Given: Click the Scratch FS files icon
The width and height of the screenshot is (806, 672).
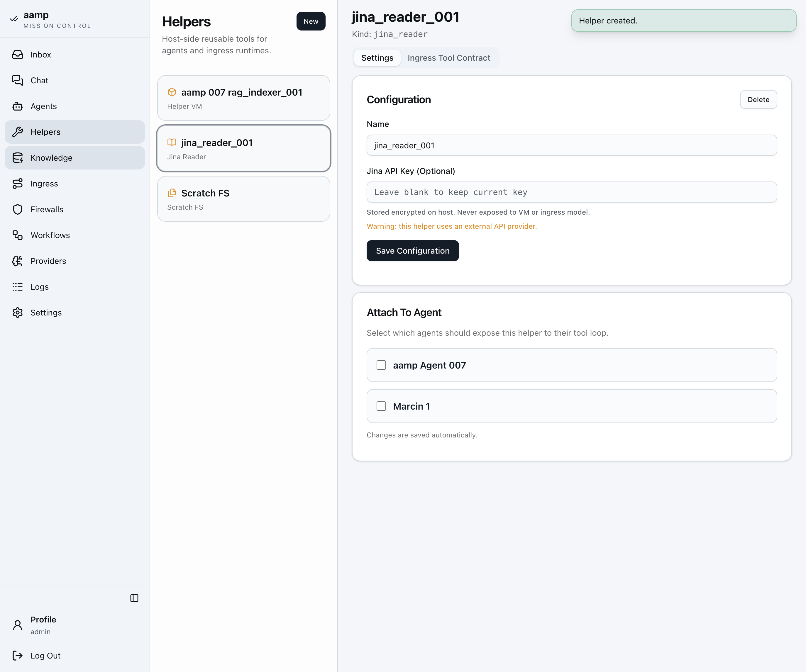Looking at the screenshot, I should [172, 193].
